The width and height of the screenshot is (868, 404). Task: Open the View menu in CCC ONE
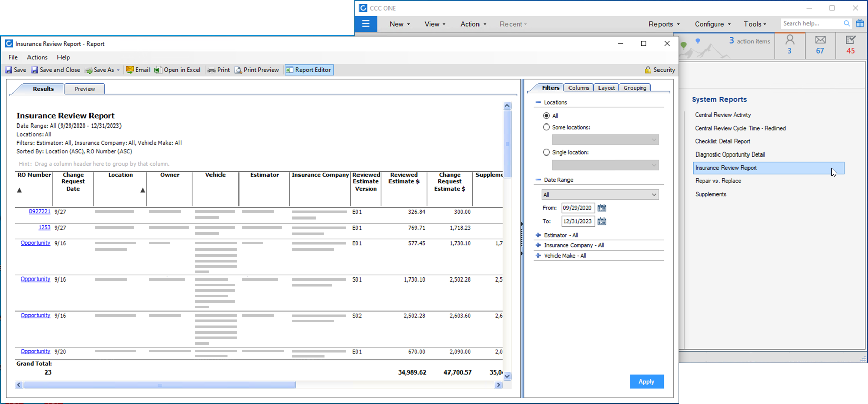(435, 24)
